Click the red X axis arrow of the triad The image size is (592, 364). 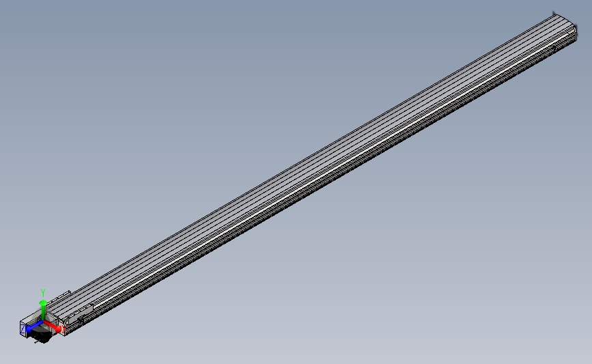pos(53,326)
